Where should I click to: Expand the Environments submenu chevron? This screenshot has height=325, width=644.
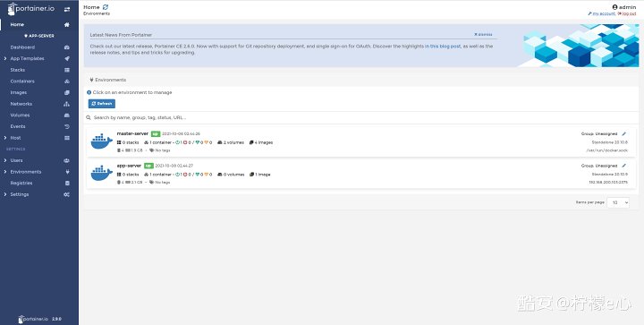tap(5, 172)
